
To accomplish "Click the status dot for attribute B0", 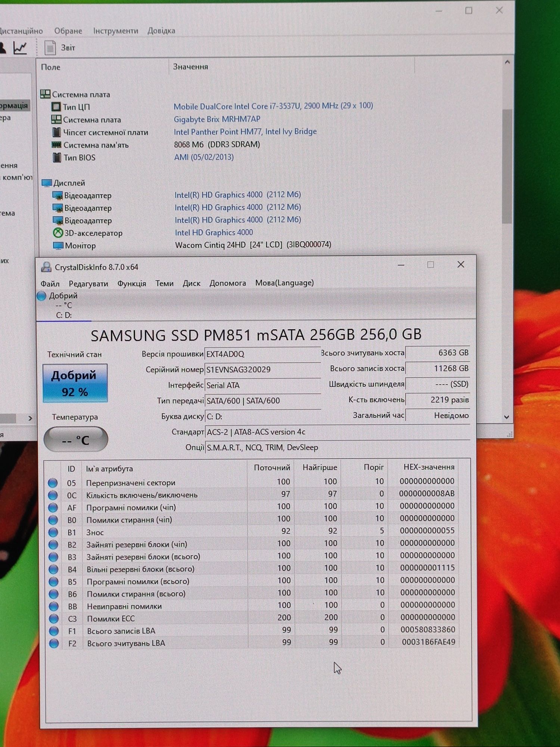I will tap(53, 520).
